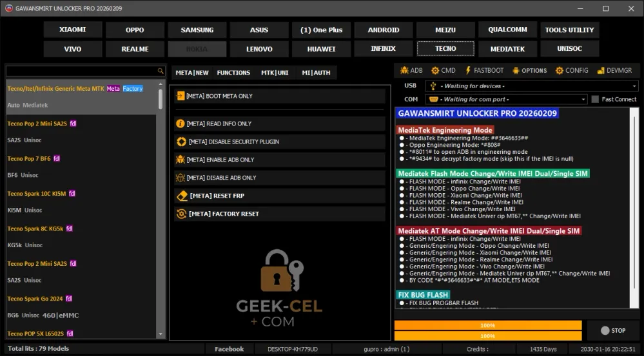Enable the Fast Connect checkbox
This screenshot has height=356, width=644.
595,99
